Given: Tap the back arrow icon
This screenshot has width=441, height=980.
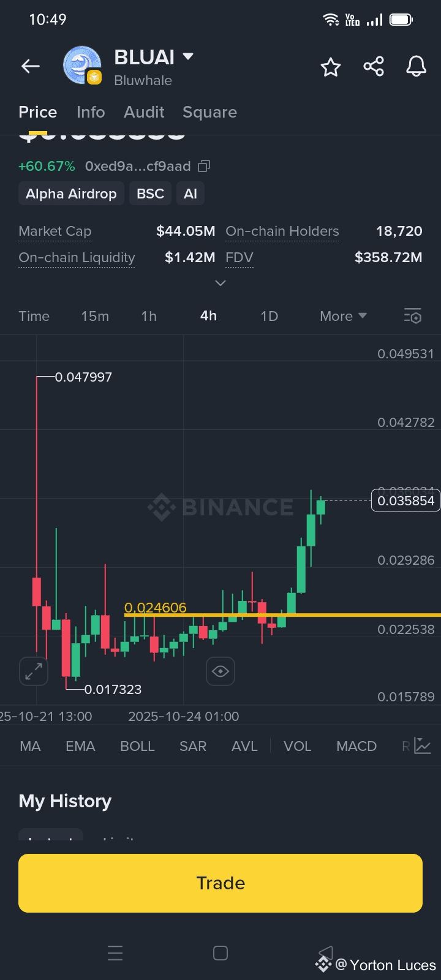Looking at the screenshot, I should [31, 66].
